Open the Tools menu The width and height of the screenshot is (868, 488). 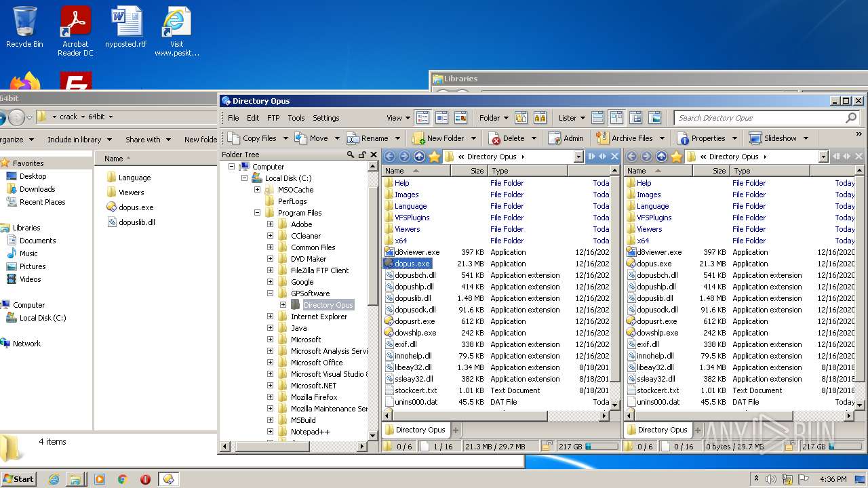(296, 118)
